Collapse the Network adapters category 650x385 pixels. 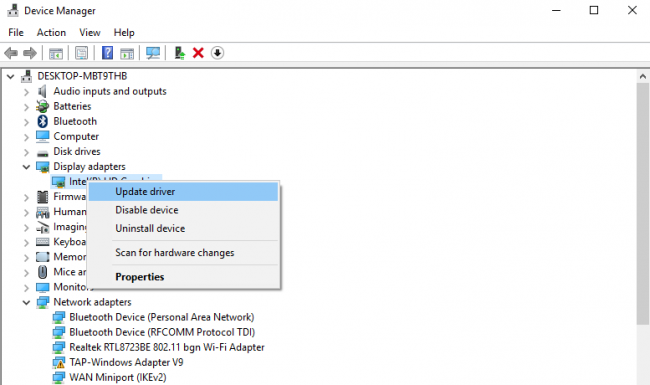click(27, 303)
